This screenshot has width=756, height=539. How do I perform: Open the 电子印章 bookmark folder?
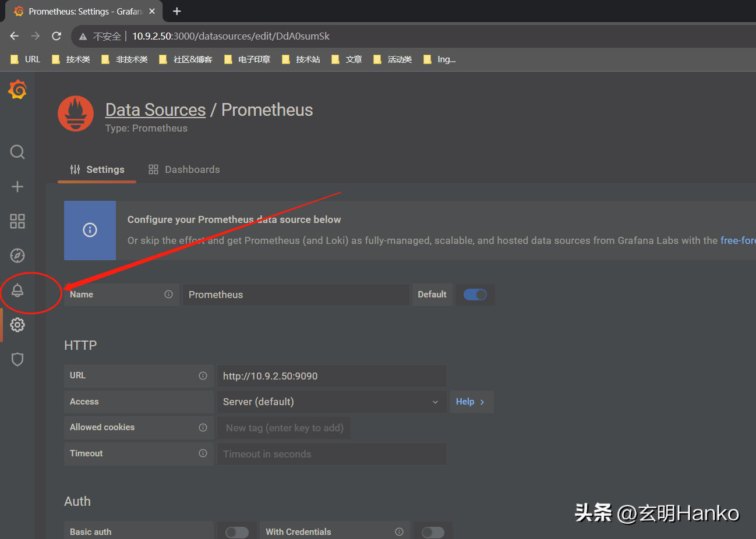[x=248, y=59]
